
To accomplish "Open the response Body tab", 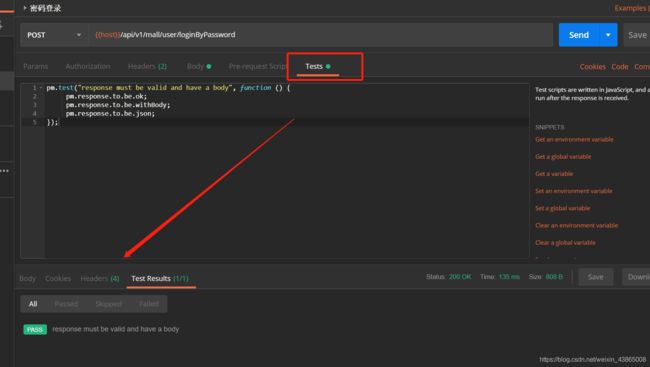I will point(27,279).
